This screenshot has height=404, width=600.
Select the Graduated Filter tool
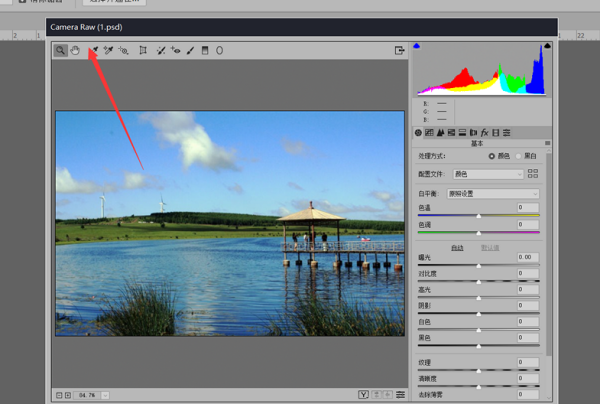[x=205, y=50]
